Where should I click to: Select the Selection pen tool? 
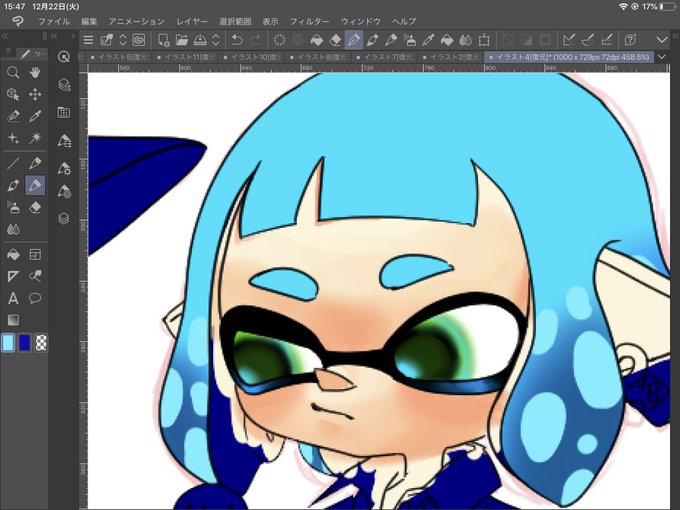pos(13,116)
